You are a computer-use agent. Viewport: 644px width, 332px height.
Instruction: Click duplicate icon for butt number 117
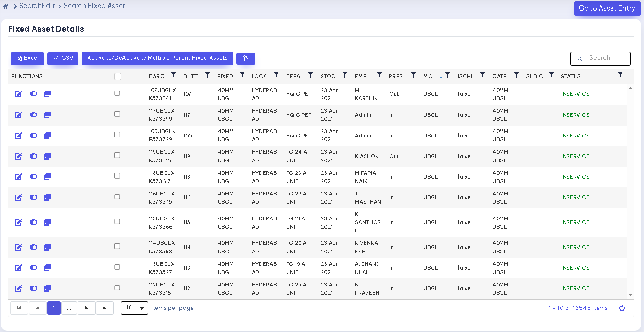(x=47, y=115)
